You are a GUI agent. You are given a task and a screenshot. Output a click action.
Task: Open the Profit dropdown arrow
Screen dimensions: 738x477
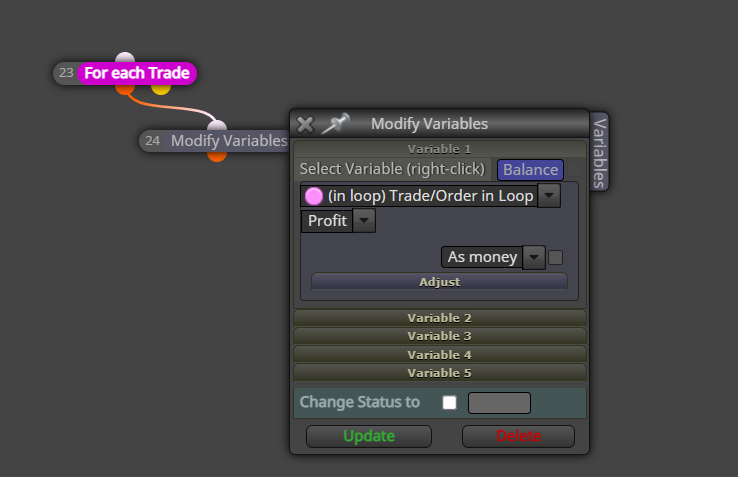point(364,220)
